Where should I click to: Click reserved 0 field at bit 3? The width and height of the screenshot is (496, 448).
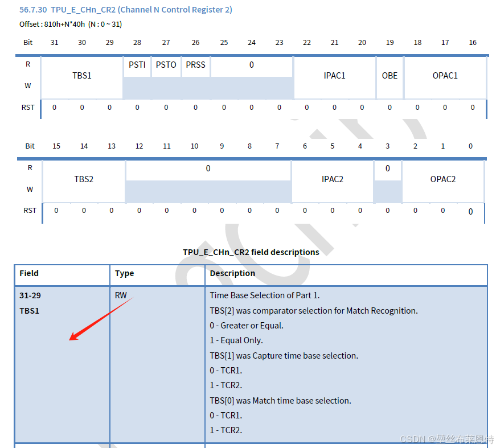[x=387, y=169]
